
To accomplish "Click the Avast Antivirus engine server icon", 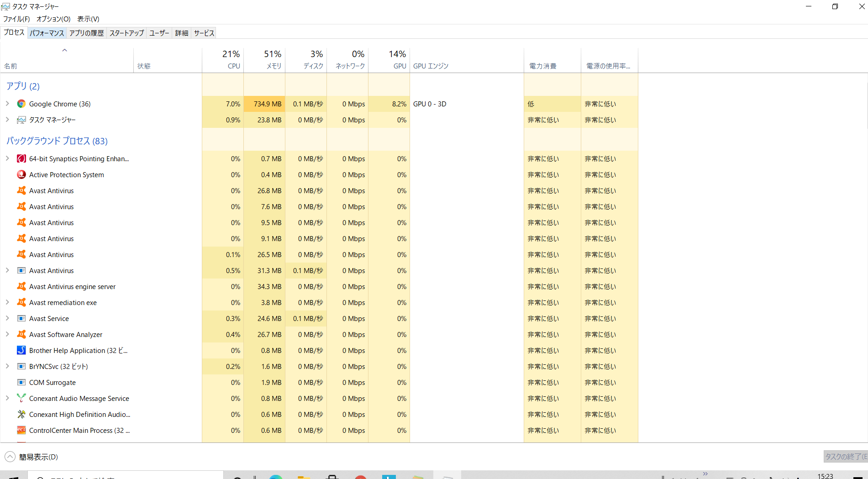I will pos(21,287).
